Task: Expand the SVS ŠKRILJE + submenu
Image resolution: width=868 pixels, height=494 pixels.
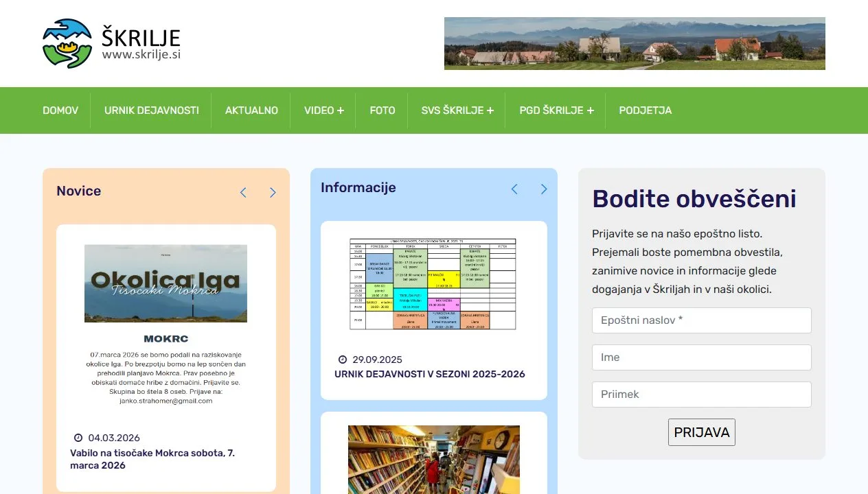Action: tap(457, 110)
